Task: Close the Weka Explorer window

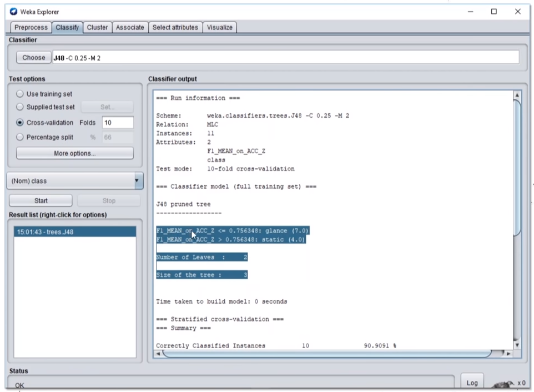Action: tap(518, 12)
